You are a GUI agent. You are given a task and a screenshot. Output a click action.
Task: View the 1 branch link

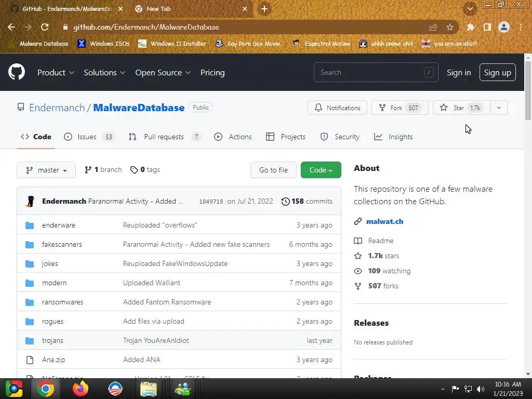click(103, 170)
